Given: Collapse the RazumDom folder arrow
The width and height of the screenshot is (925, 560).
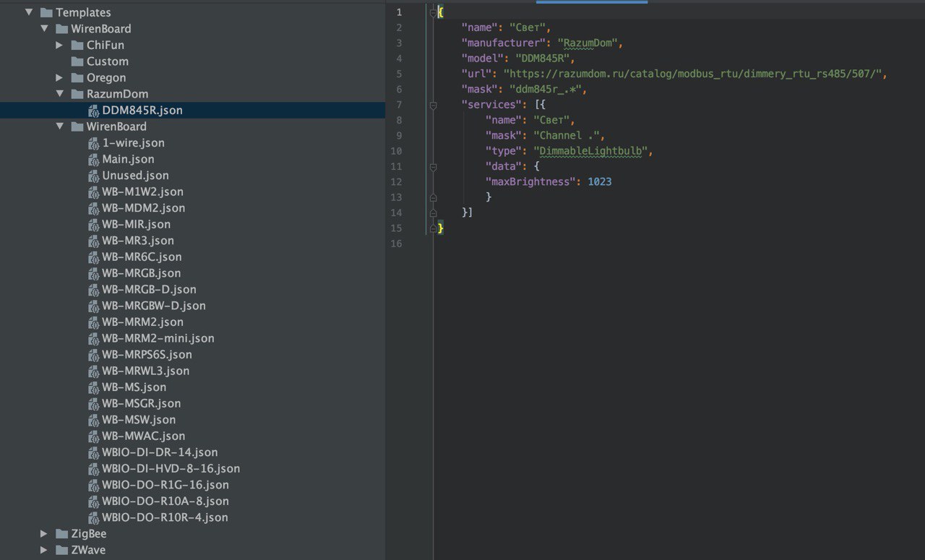Looking at the screenshot, I should coord(60,94).
